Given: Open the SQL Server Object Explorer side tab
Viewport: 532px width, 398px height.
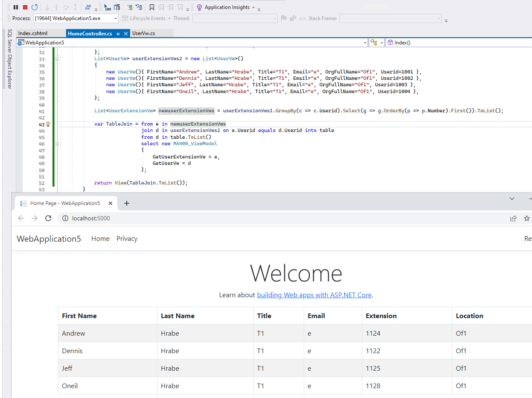Looking at the screenshot, I should pos(9,59).
